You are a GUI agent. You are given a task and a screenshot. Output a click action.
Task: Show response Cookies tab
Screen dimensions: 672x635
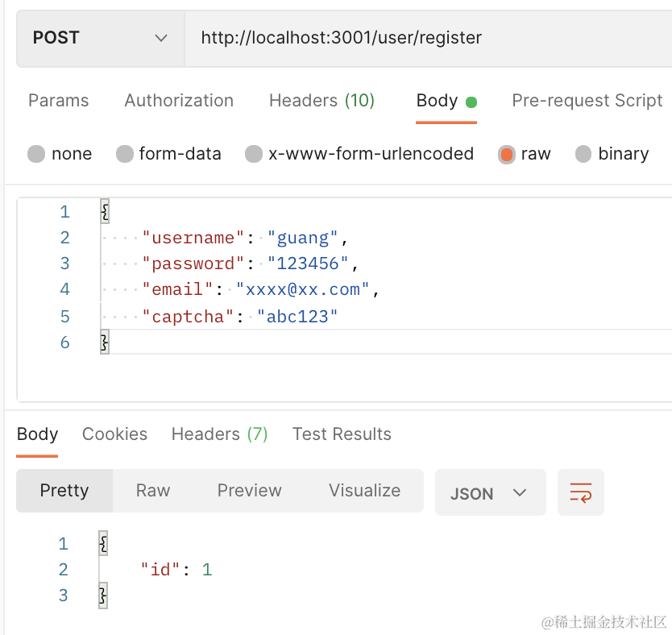pos(114,434)
